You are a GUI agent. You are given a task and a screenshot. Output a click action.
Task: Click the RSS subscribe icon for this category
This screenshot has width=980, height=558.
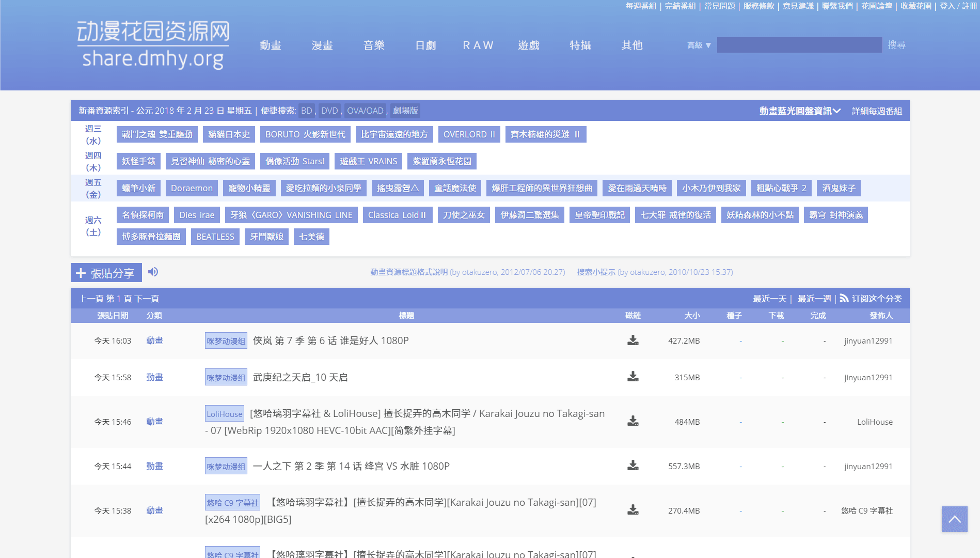pos(844,299)
